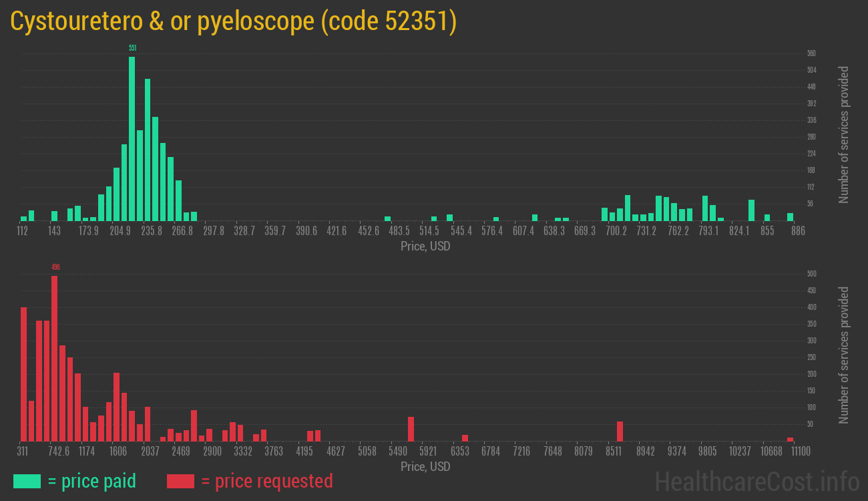The height and width of the screenshot is (501, 868).
Task: Click the top chart's 'Price, USD' axis label
Action: tap(425, 246)
